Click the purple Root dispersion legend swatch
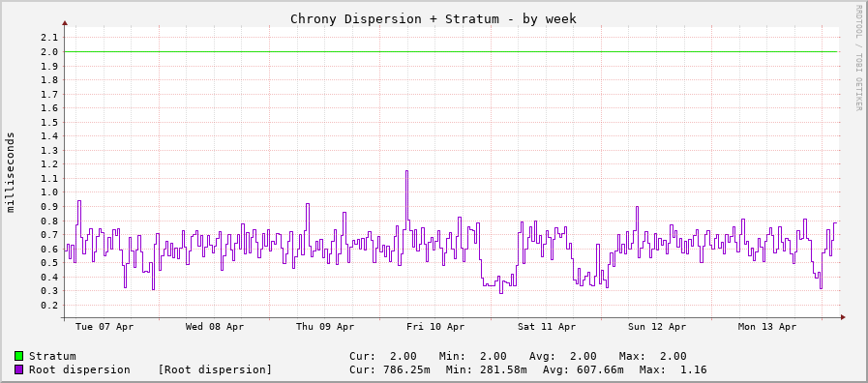 coord(18,369)
